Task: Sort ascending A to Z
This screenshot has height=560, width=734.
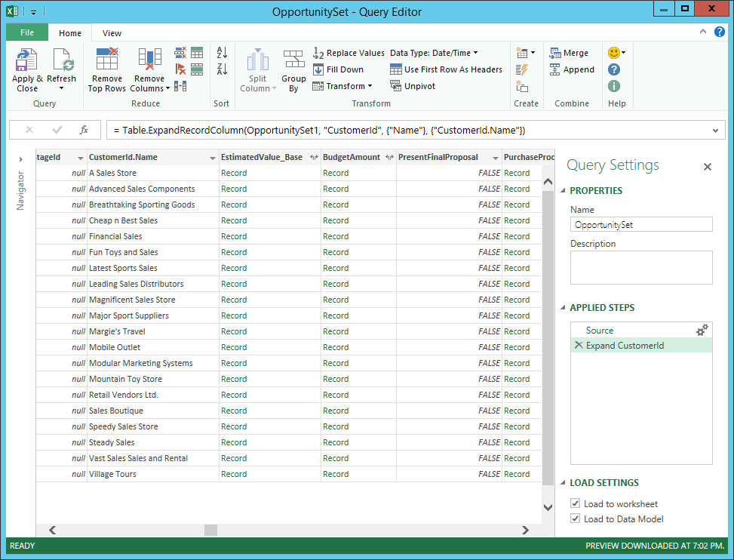Action: [x=222, y=52]
